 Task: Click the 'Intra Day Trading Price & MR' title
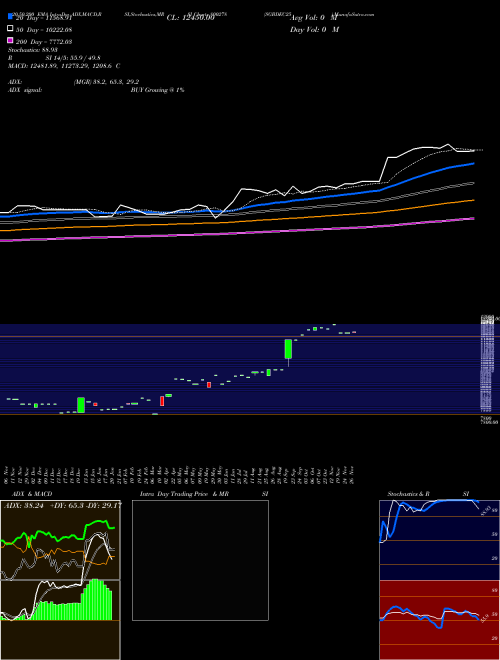point(184,494)
